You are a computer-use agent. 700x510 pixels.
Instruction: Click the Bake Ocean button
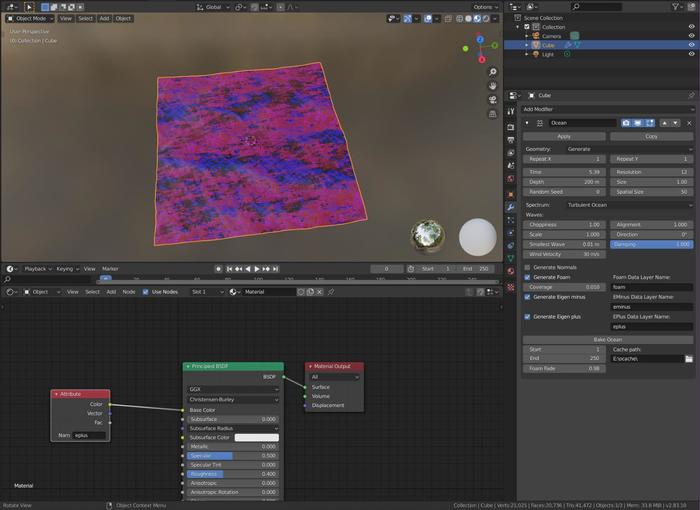(x=608, y=339)
